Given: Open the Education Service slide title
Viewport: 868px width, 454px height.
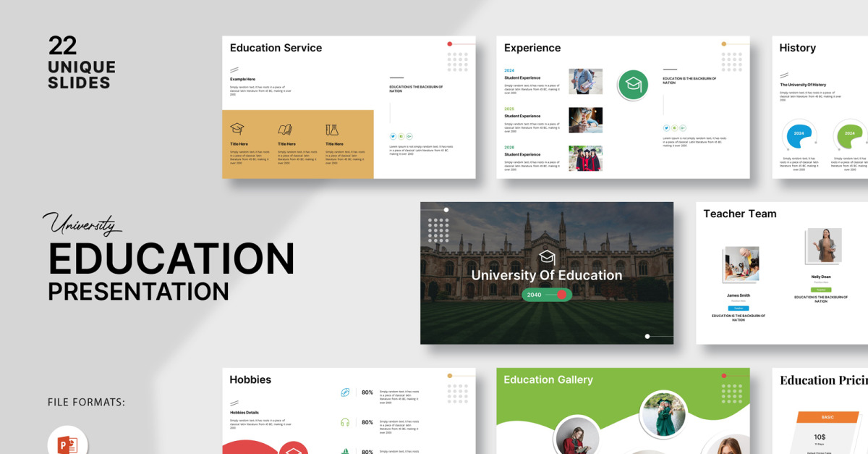Looking at the screenshot, I should click(x=276, y=48).
